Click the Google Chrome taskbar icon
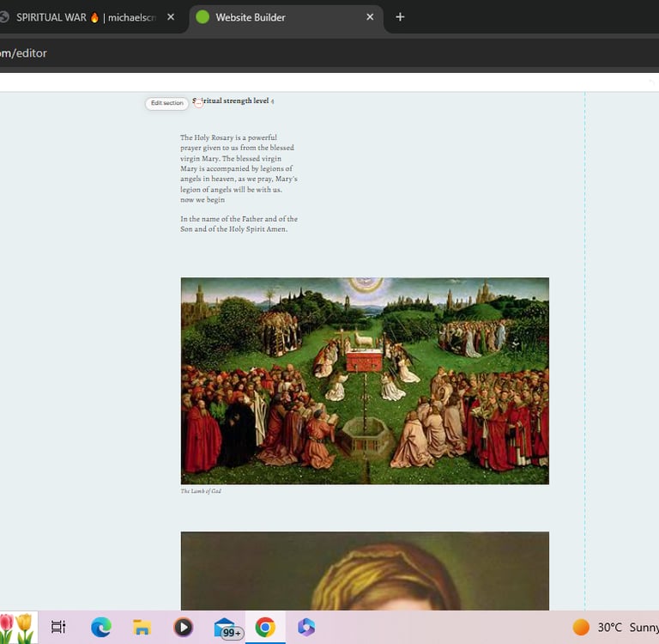 pos(265,627)
